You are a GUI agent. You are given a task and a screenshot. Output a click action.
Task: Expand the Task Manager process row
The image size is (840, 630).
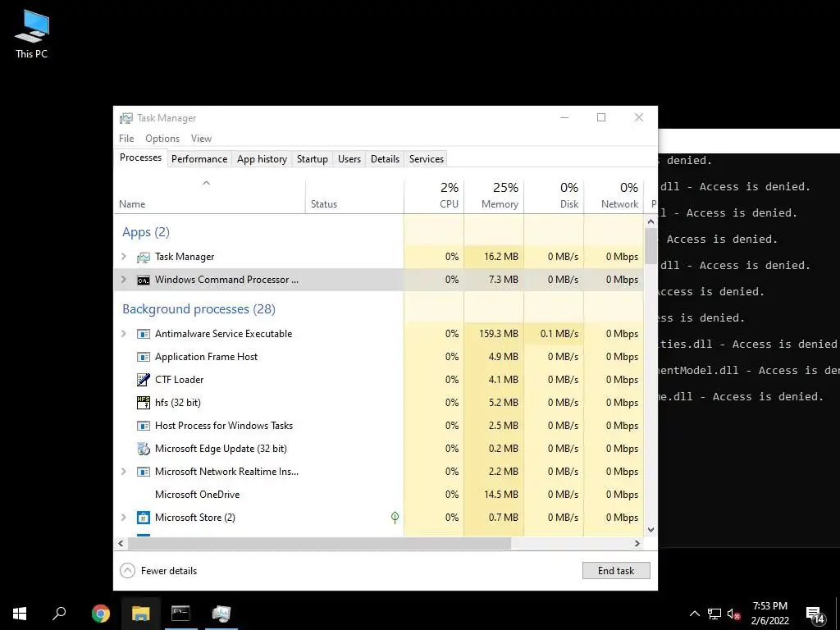(x=124, y=257)
